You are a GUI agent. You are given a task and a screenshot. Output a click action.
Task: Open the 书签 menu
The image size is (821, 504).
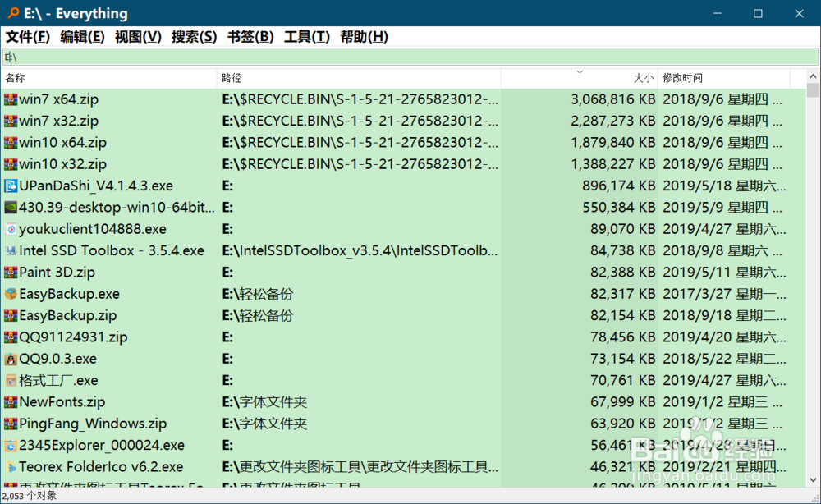250,36
